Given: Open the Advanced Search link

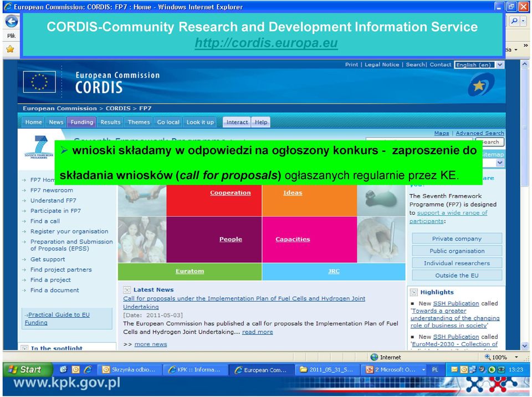Looking at the screenshot, I should (x=480, y=133).
